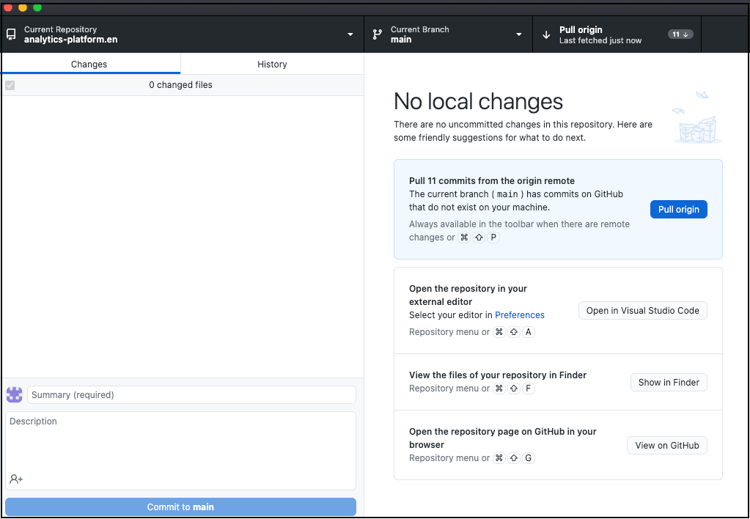Image resolution: width=750 pixels, height=519 pixels.
Task: Click the 'No local changes' heading
Action: [478, 101]
